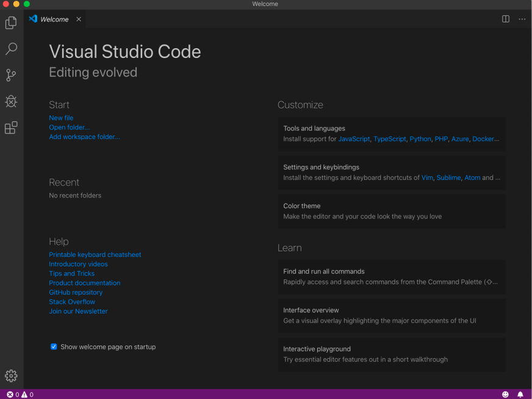Click the notifications bell in status bar
This screenshot has width=532, height=399.
[x=520, y=394]
